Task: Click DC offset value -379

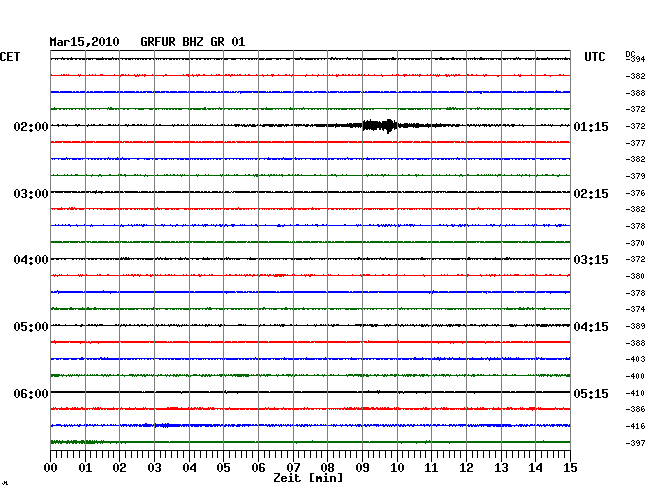Action: click(x=635, y=176)
